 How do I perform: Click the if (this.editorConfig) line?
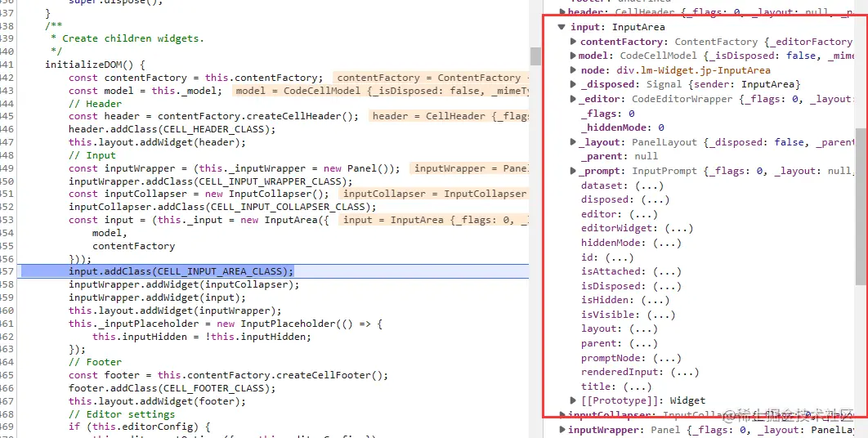(140, 427)
